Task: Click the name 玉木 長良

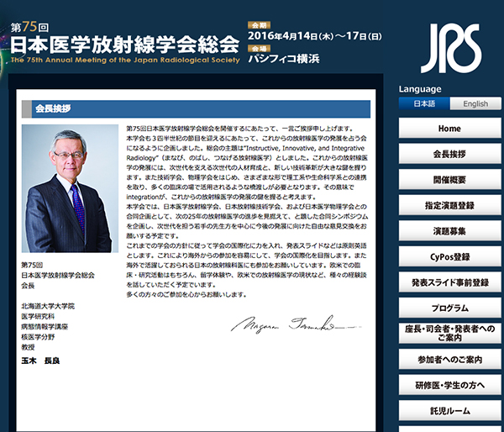Action: point(40,361)
